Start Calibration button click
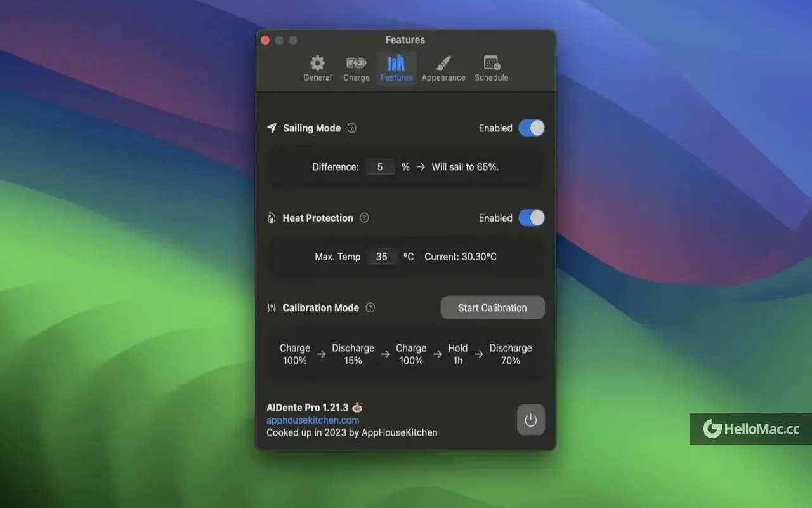The image size is (812, 508). [x=493, y=307]
